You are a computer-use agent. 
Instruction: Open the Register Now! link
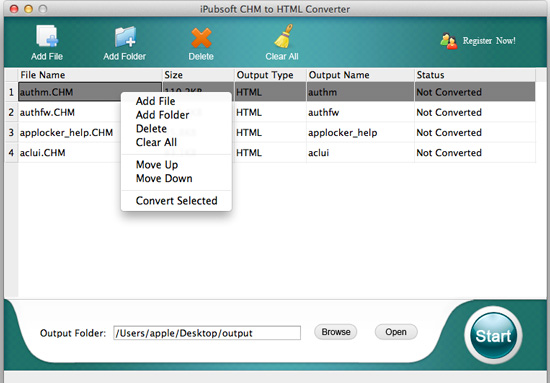click(x=489, y=41)
